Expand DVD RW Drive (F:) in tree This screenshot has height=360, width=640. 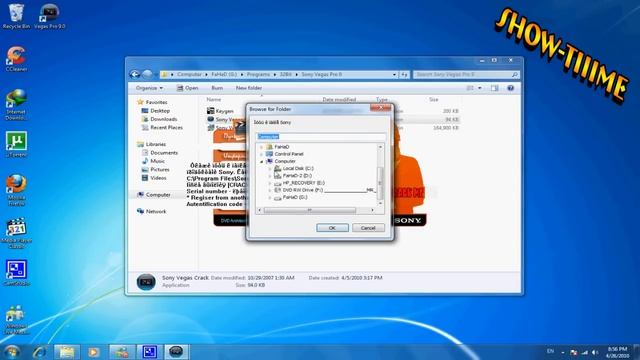pyautogui.click(x=270, y=190)
